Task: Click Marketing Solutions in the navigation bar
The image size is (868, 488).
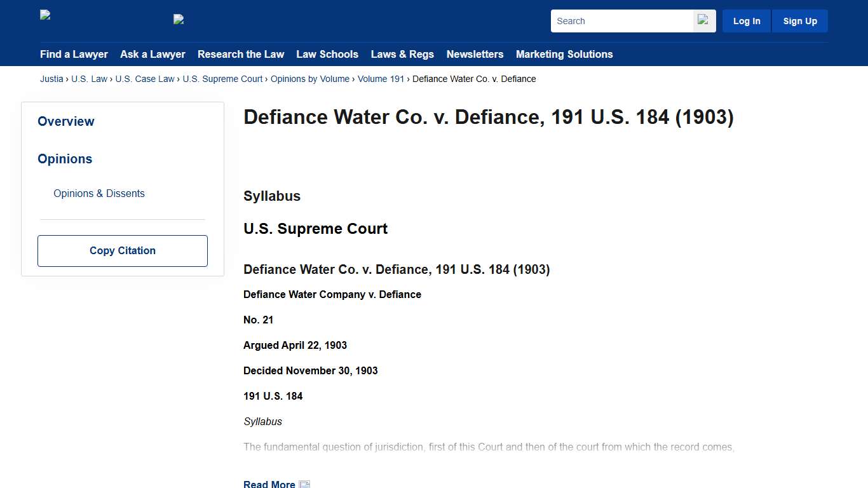Action: tap(564, 54)
